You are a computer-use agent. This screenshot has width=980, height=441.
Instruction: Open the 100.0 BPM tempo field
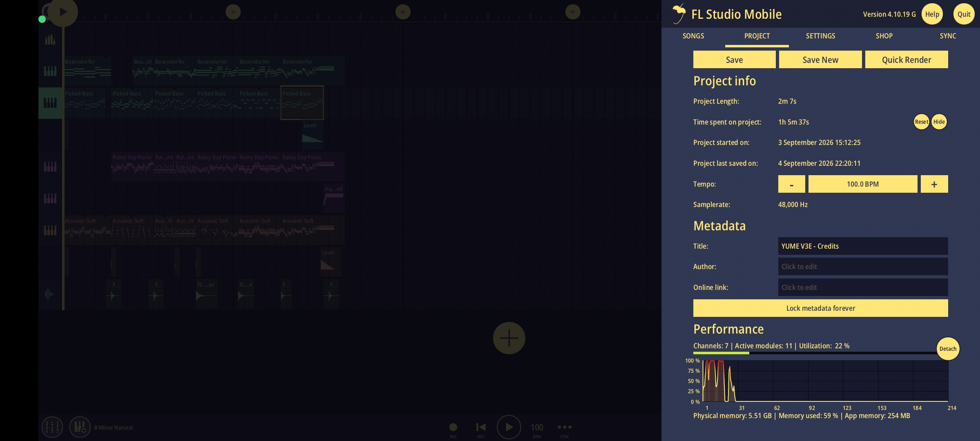point(863,184)
